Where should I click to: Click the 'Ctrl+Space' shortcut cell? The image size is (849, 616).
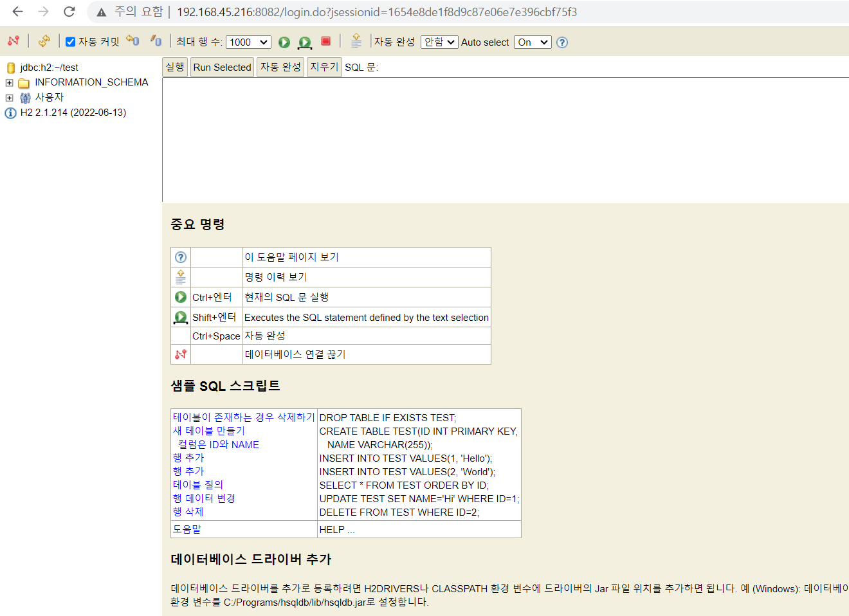coord(216,336)
